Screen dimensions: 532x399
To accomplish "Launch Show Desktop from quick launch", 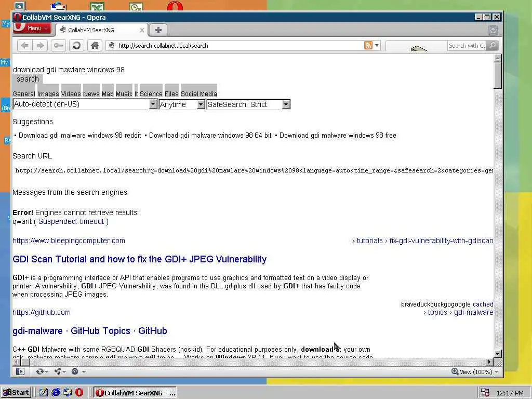I will point(44,393).
